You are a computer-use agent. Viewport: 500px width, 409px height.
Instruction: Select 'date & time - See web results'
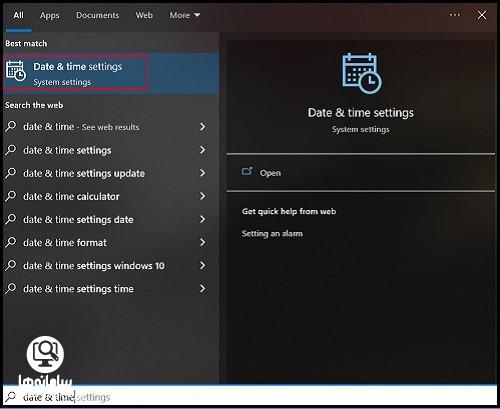click(81, 127)
